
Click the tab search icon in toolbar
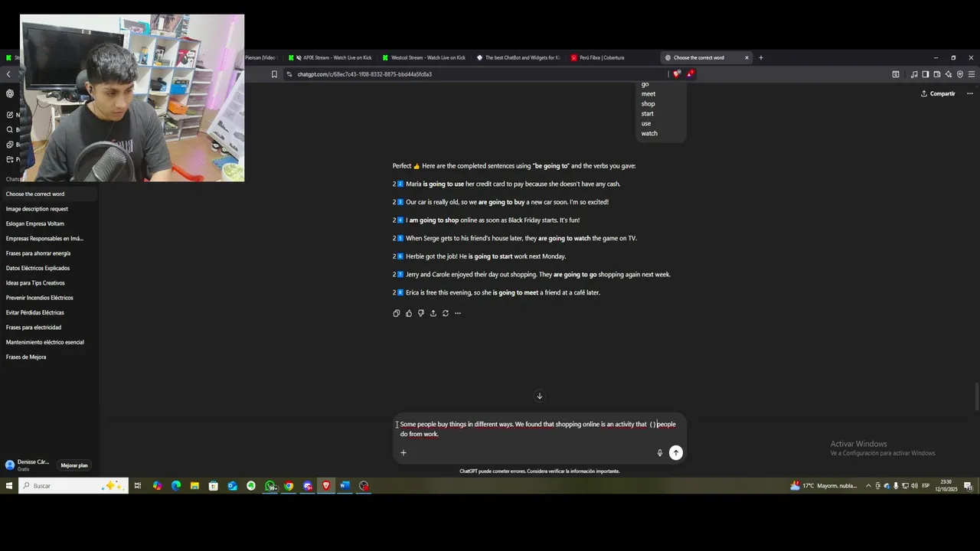pyautogui.click(x=896, y=74)
